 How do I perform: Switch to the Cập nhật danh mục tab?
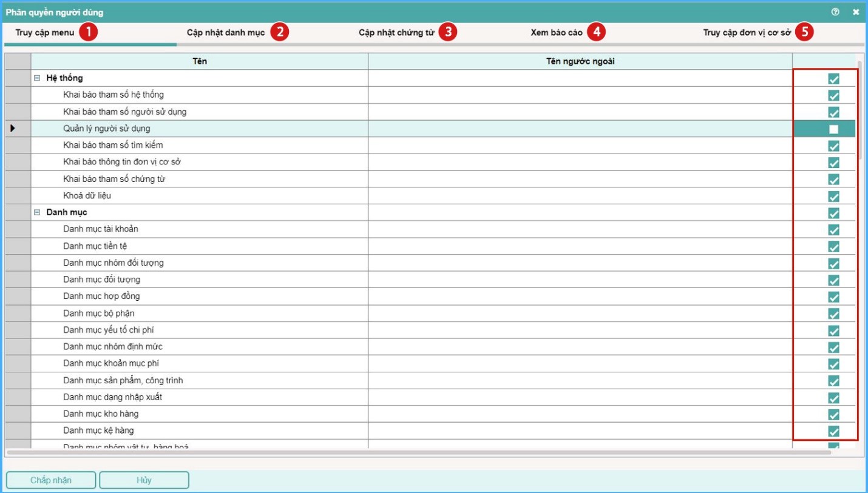click(x=226, y=33)
